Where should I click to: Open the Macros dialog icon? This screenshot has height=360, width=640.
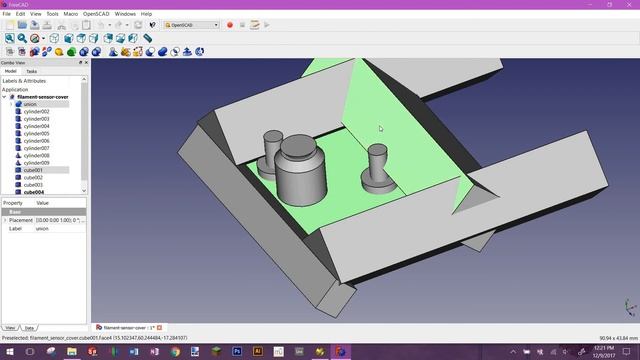coord(255,25)
